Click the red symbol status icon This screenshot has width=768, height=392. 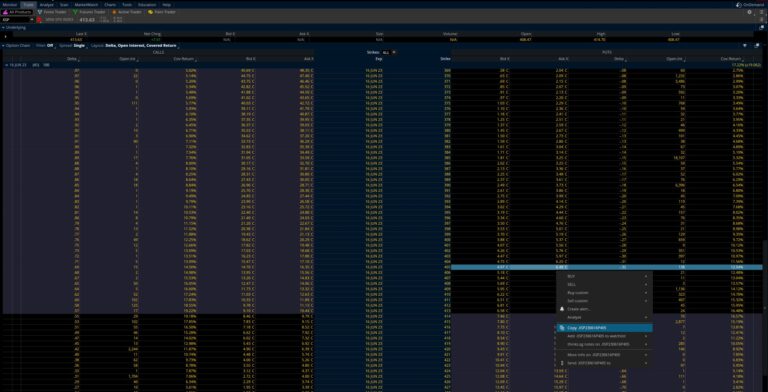pos(39,20)
